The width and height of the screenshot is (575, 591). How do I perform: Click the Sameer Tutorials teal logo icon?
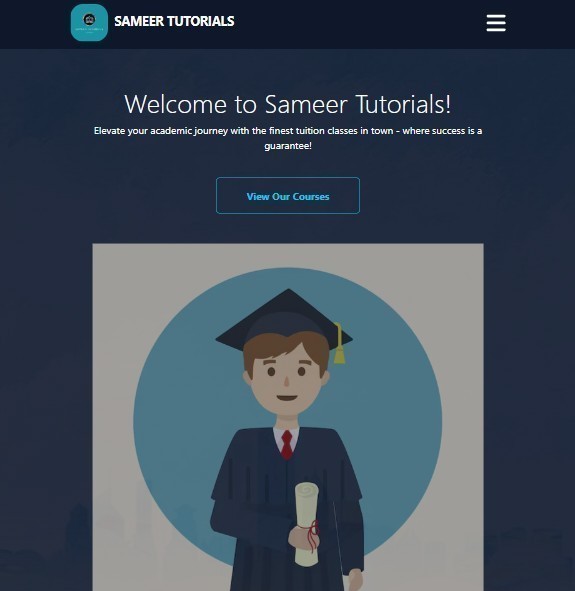coord(89,23)
